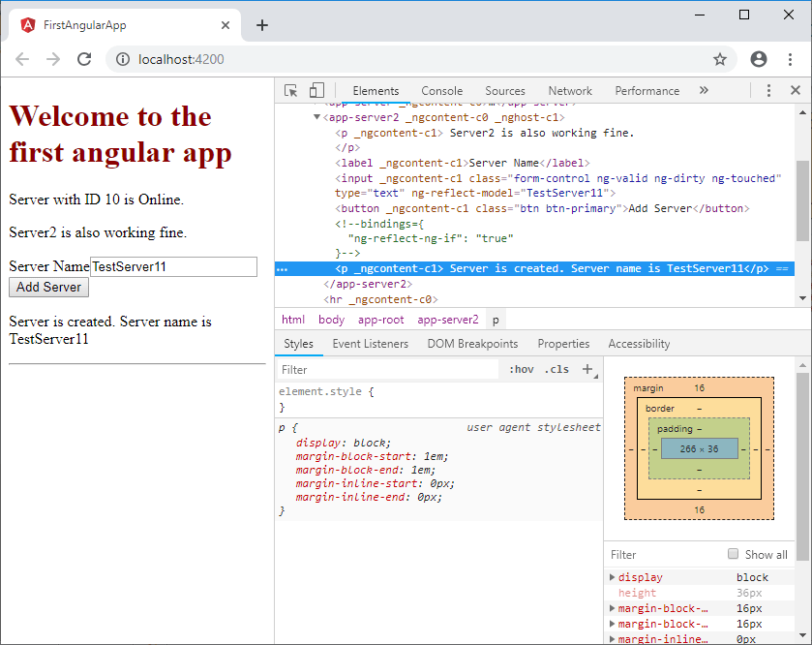Focus the Server Name text input
Viewport: 812px width, 645px height.
point(173,266)
